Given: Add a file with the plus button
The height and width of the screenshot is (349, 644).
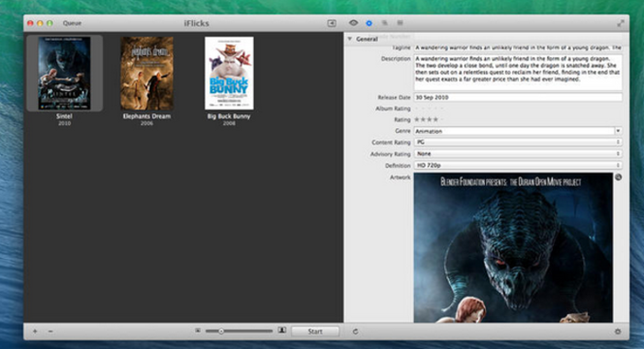Looking at the screenshot, I should 35,331.
